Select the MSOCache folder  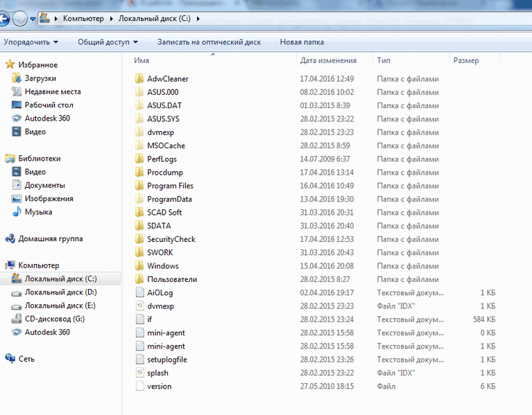coord(166,145)
